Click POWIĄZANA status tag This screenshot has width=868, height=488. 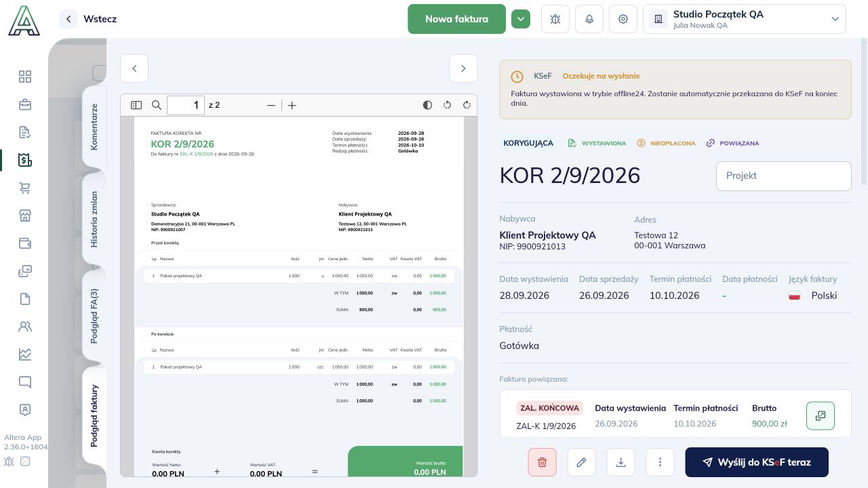click(x=732, y=143)
